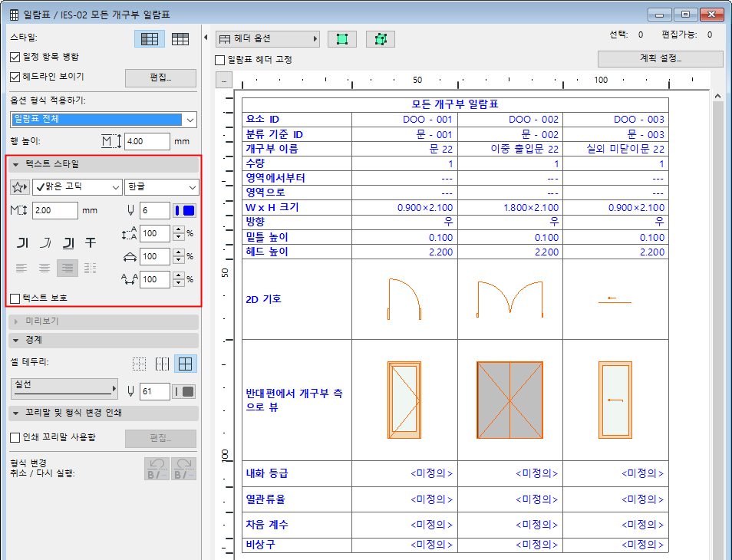
Task: Open the 헤더 옵션 menu
Action: [267, 38]
